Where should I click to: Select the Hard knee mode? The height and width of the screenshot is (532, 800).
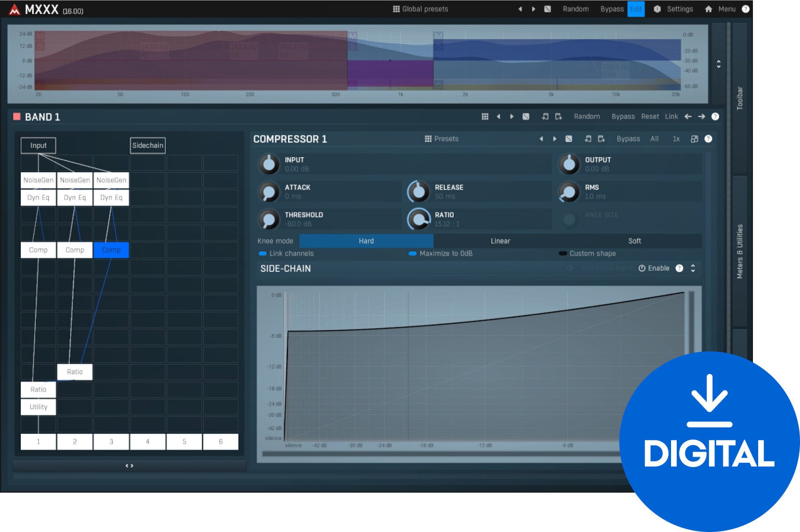[366, 240]
